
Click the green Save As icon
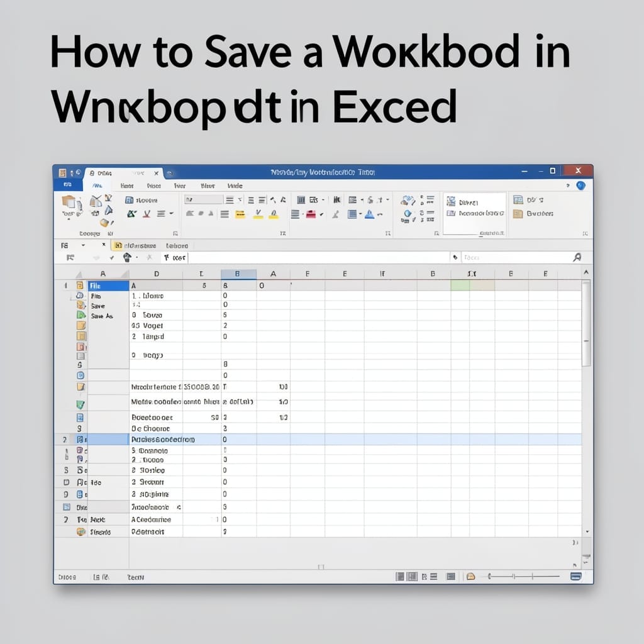coord(81,316)
